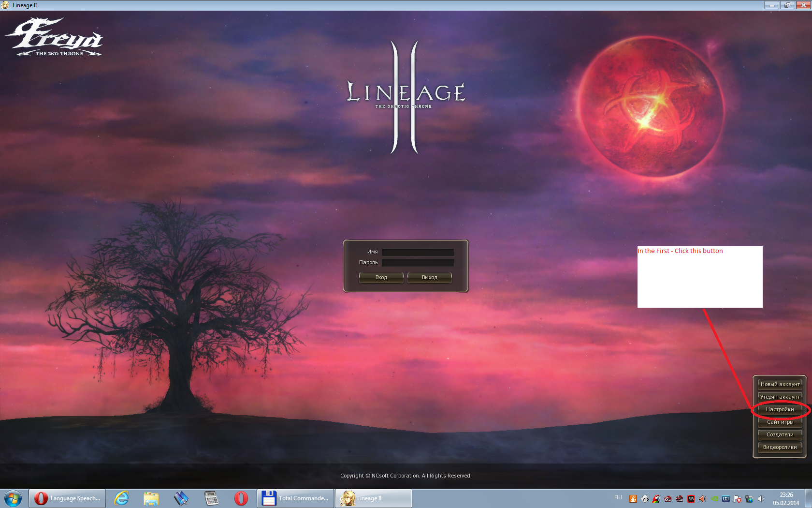Image resolution: width=812 pixels, height=508 pixels.
Task: Restore down the Lineage II window
Action: pos(787,5)
